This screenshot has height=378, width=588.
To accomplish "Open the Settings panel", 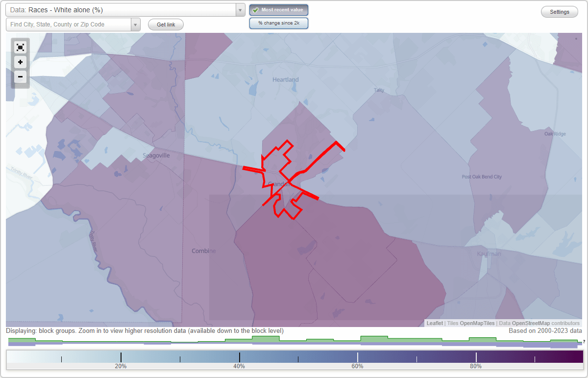I will 559,11.
